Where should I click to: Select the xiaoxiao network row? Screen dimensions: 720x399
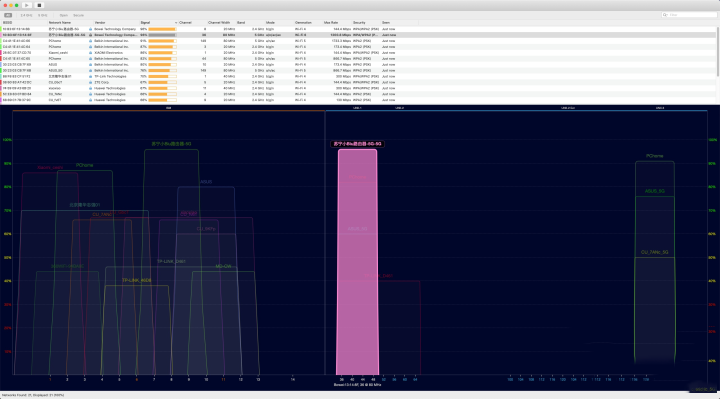358,88
